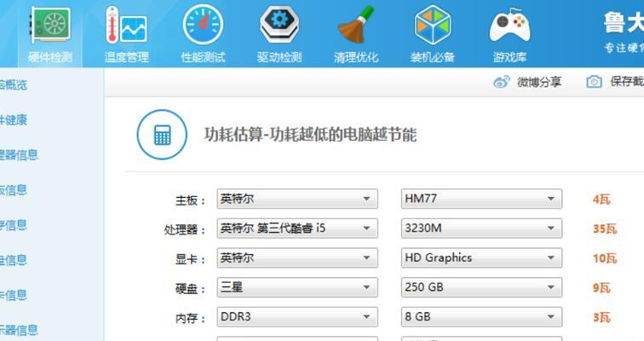This screenshot has height=341, width=644.
Task: Open the 游戏库 gamepad icon
Action: [x=509, y=25]
